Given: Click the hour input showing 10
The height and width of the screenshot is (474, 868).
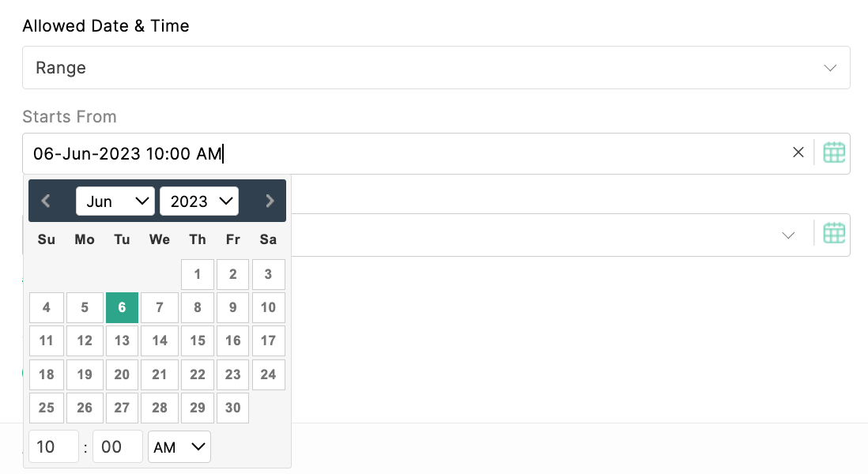Looking at the screenshot, I should (x=54, y=447).
